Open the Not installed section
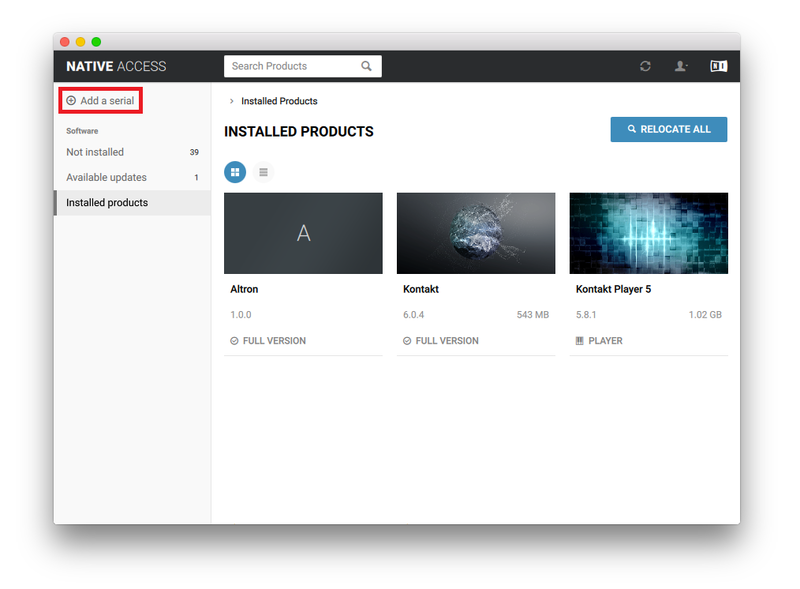Screen dimensions: 800x589 click(95, 152)
